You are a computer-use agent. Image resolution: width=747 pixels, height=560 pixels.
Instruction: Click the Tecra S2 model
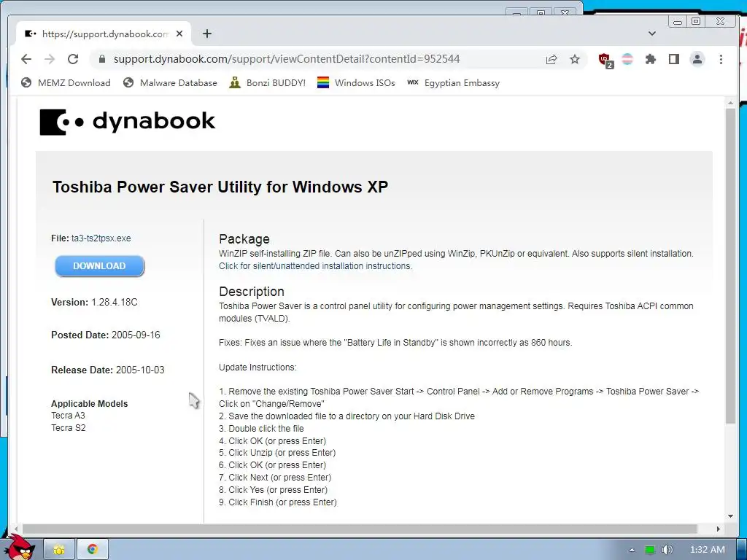click(68, 427)
